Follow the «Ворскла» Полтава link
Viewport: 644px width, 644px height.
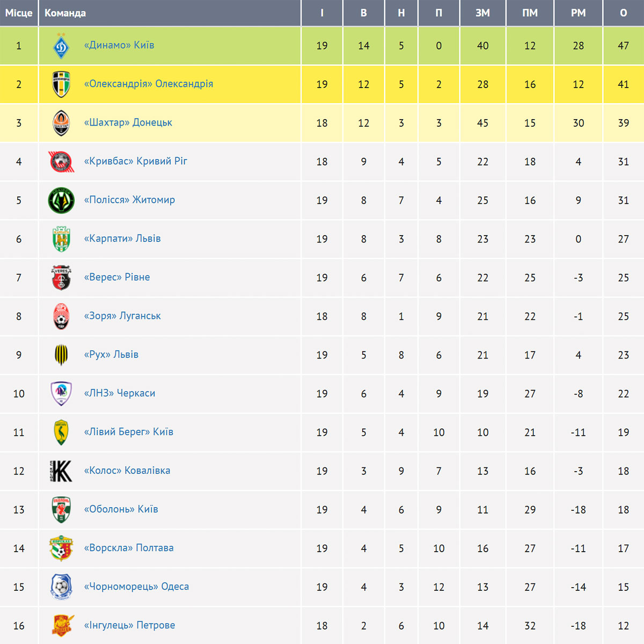(129, 547)
